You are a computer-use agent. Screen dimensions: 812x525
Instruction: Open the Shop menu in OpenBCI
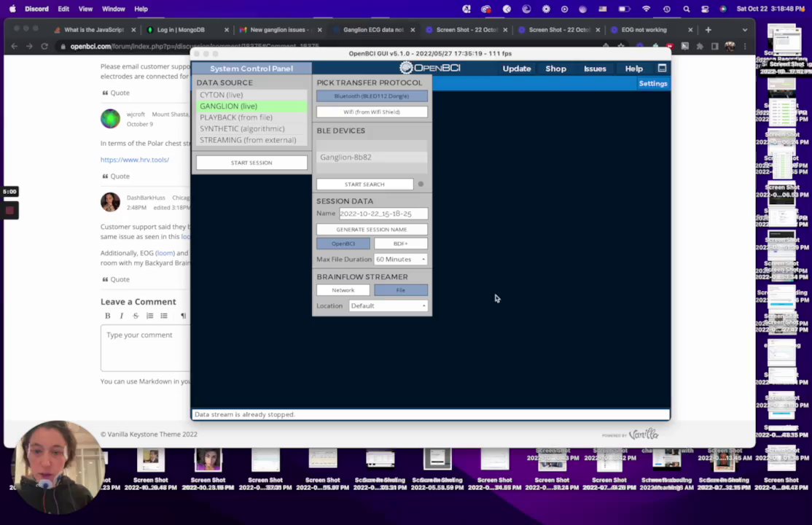555,69
